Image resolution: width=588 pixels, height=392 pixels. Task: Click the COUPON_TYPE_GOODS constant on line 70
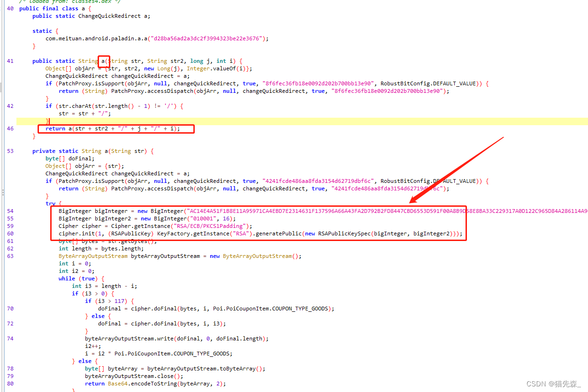[298, 308]
